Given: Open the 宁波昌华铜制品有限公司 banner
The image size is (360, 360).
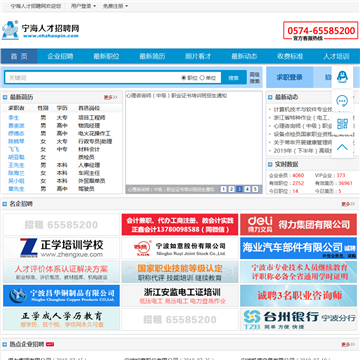Looking at the screenshot, I should [x=61, y=296].
